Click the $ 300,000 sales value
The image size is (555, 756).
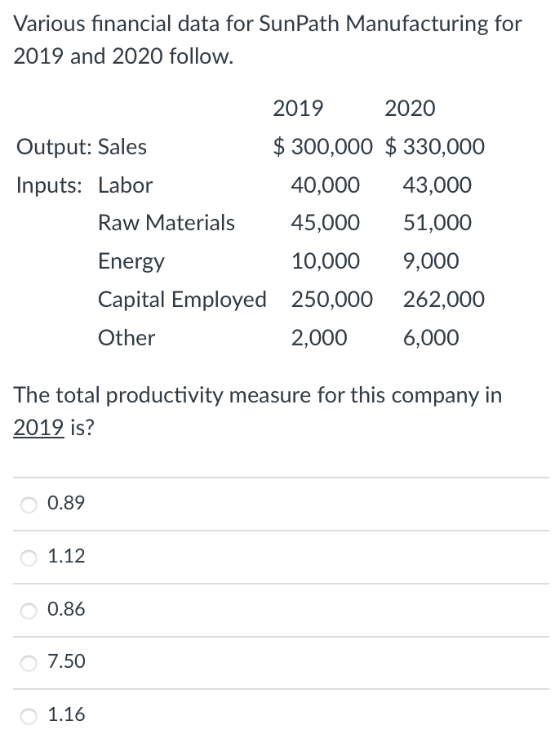[324, 147]
